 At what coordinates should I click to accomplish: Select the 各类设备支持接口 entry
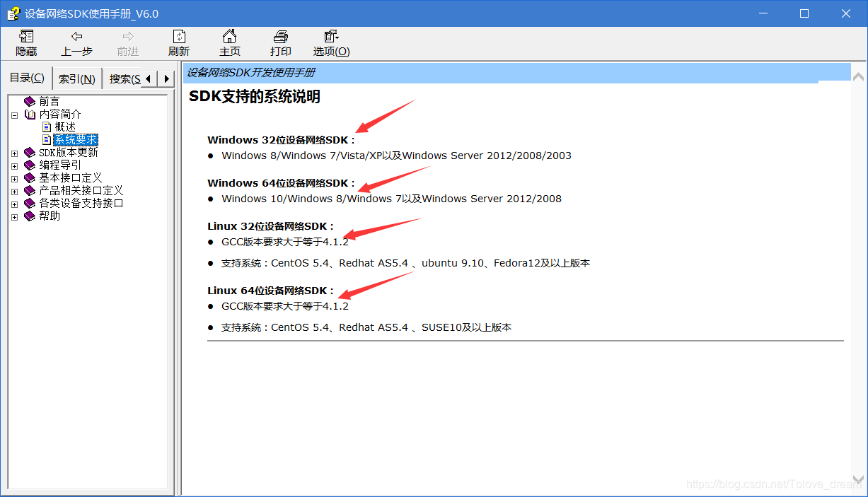tap(81, 203)
